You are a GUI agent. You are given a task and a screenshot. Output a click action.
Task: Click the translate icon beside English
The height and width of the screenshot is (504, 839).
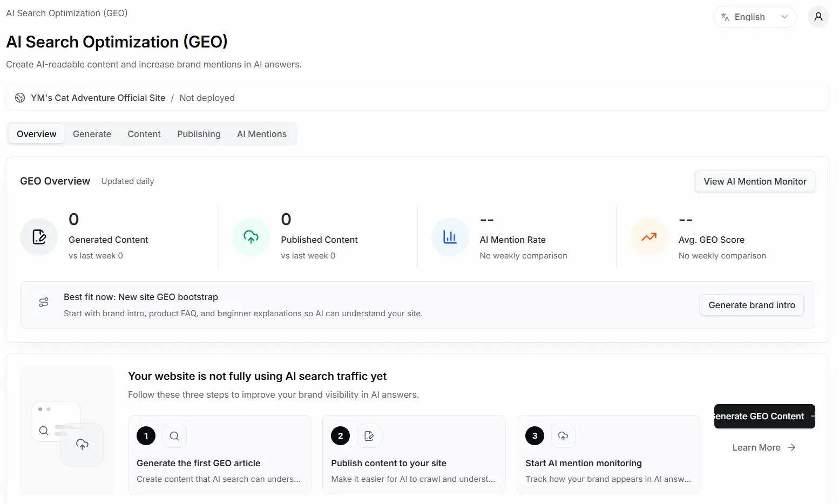tap(725, 17)
